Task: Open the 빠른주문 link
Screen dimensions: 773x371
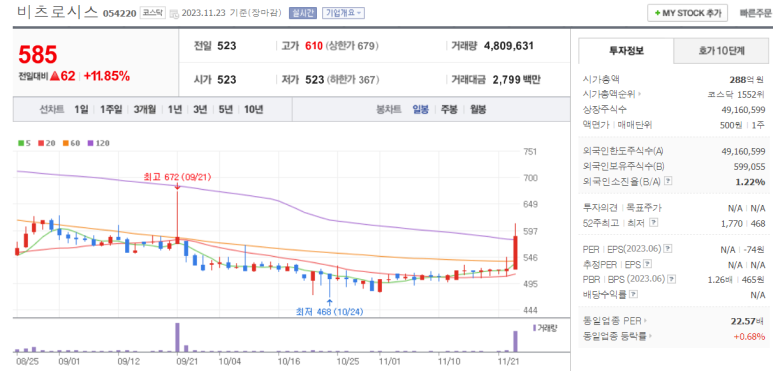Action: pyautogui.click(x=755, y=13)
